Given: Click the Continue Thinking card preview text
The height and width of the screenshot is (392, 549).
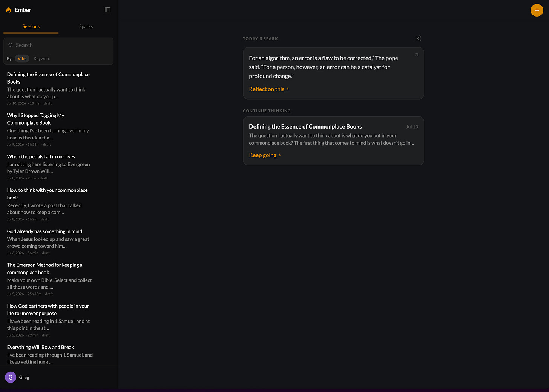Looking at the screenshot, I should (x=331, y=139).
